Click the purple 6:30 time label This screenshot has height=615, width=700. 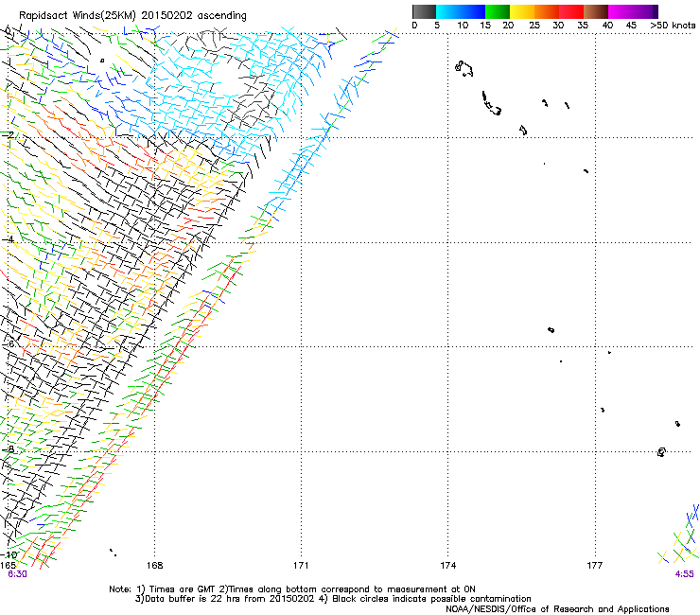(17, 574)
